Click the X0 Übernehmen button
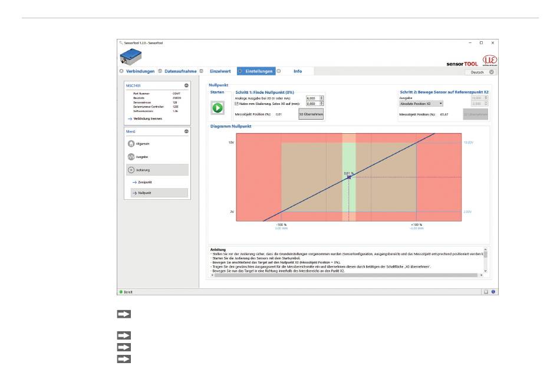This screenshot has height=392, width=560. coord(311,114)
